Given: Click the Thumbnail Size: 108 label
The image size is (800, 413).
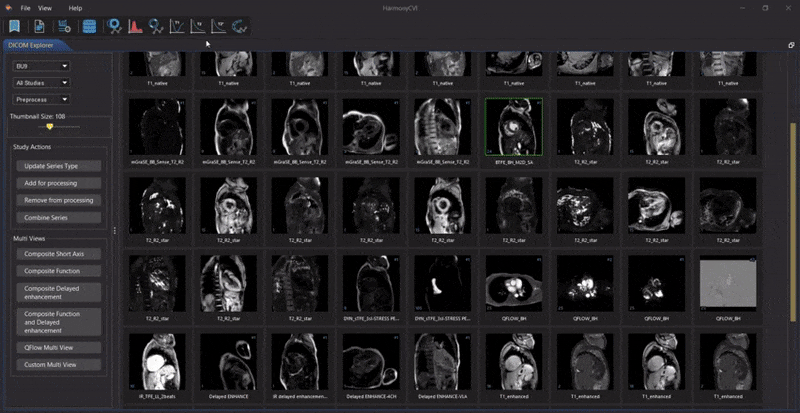Looking at the screenshot, I should click(x=37, y=116).
